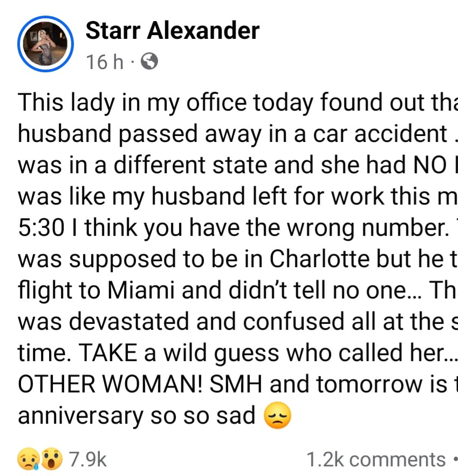Click the Starr Alexander name link
Screen dimensions: 458x476
pyautogui.click(x=172, y=31)
